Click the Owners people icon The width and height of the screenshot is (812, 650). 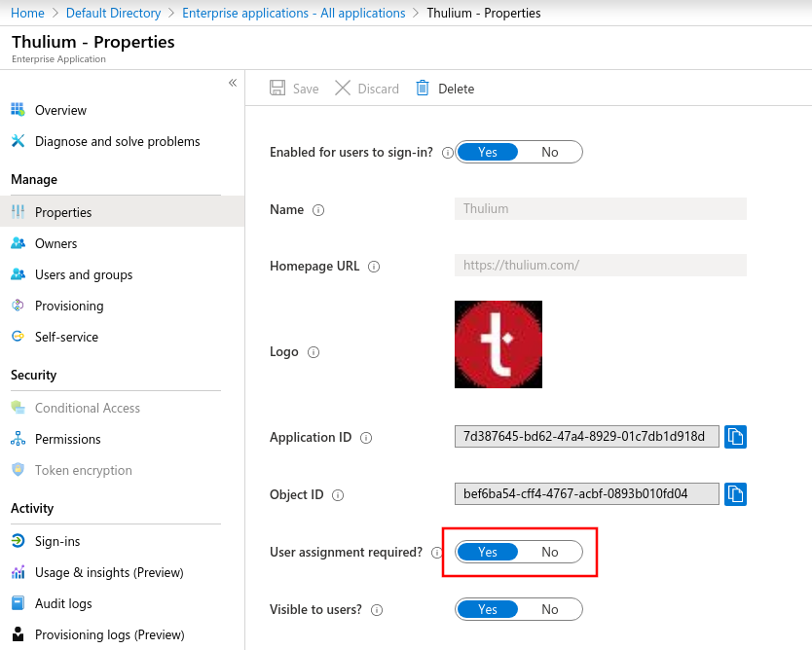18,242
